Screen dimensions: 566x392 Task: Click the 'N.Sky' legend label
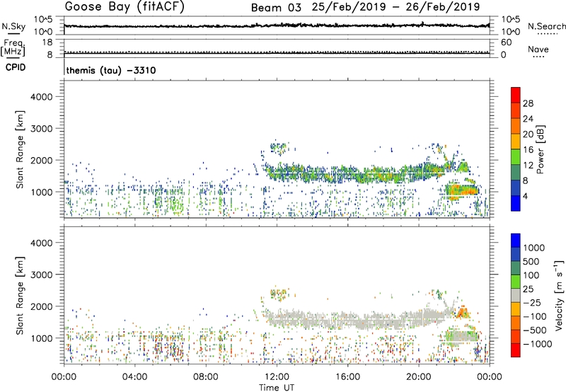pos(13,26)
